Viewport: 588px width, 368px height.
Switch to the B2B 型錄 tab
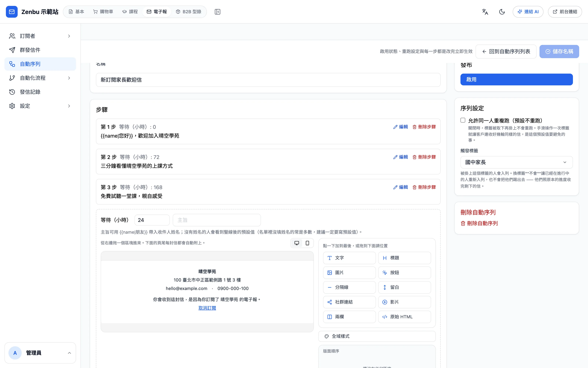pos(189,12)
